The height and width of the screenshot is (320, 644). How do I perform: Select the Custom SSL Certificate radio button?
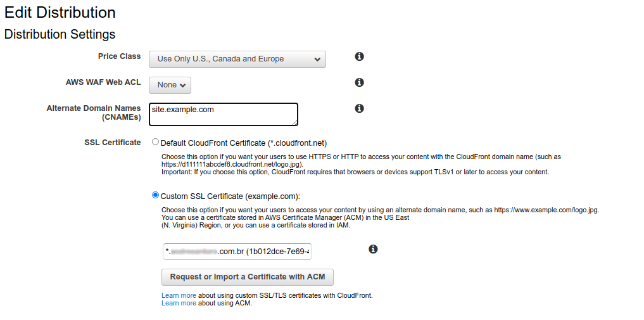click(x=155, y=195)
